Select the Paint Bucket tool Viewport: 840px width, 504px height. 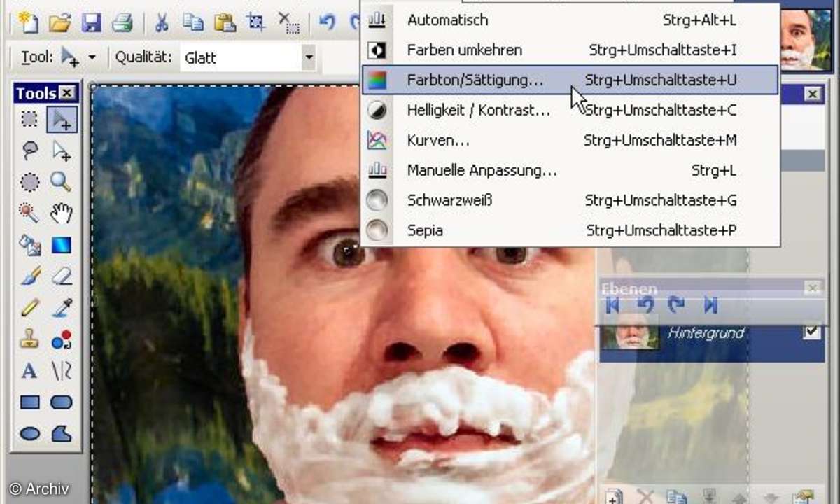(x=29, y=245)
